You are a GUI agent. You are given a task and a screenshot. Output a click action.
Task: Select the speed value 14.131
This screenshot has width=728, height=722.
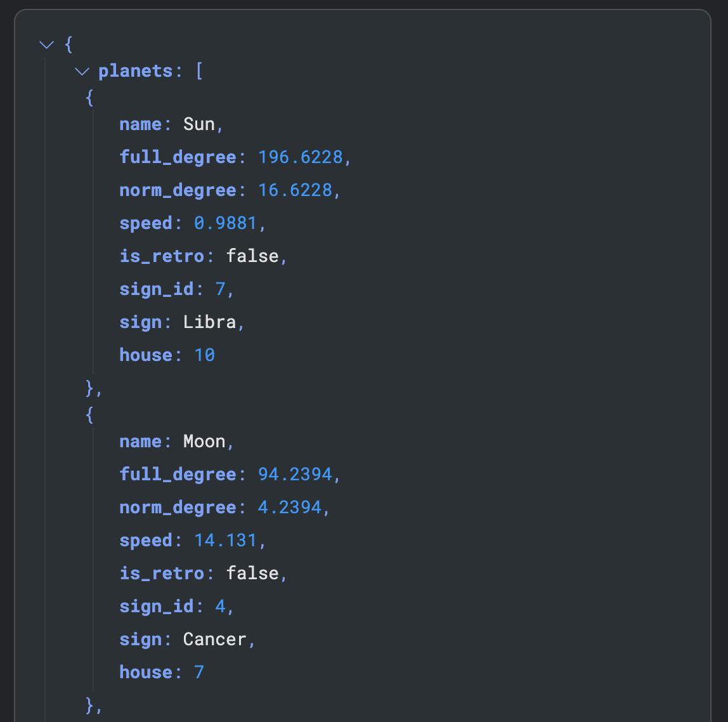click(225, 541)
